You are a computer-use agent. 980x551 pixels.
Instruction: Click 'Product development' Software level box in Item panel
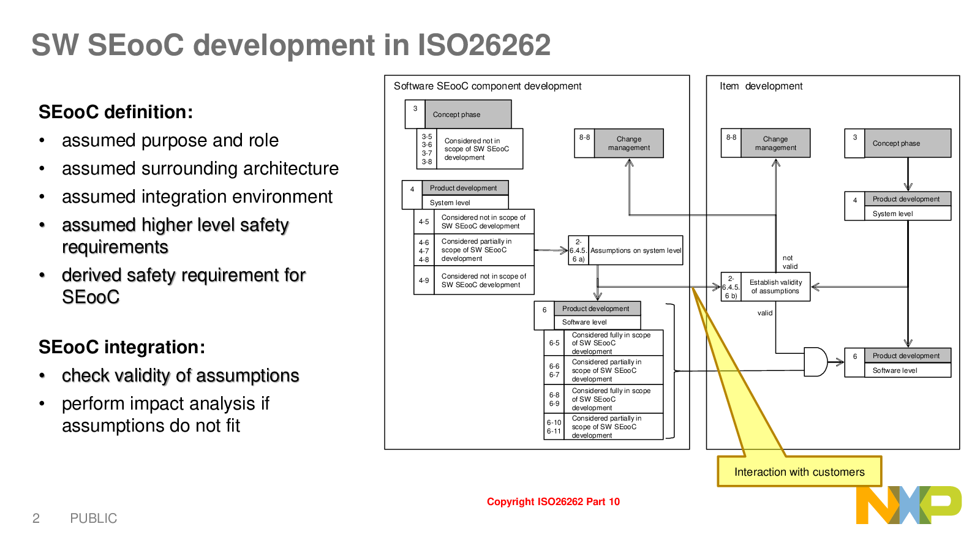[x=898, y=362]
